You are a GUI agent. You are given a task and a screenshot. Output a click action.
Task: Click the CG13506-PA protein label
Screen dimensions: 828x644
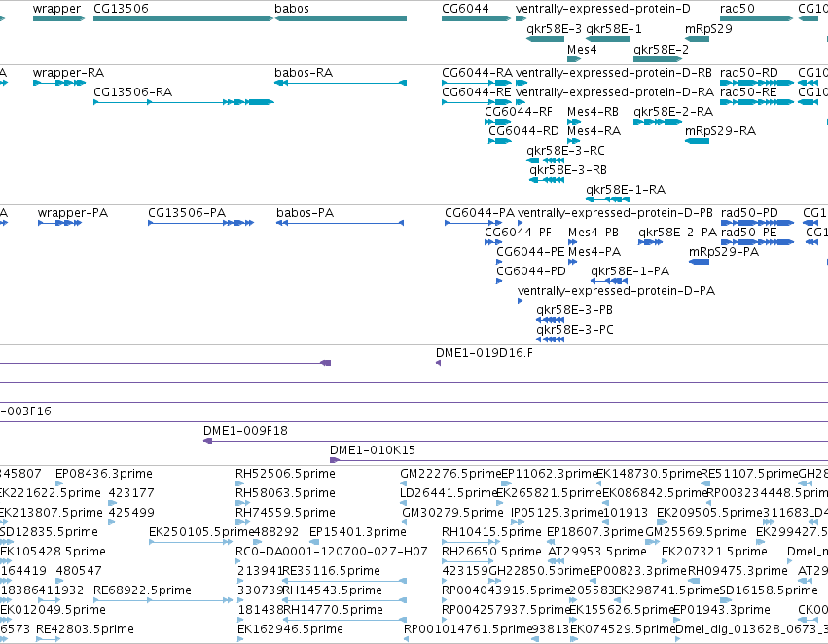pos(187,213)
